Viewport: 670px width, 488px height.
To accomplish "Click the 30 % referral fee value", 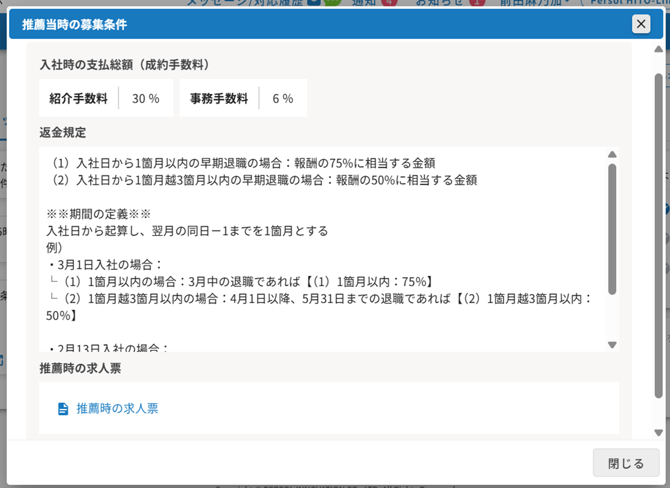I will tap(146, 98).
